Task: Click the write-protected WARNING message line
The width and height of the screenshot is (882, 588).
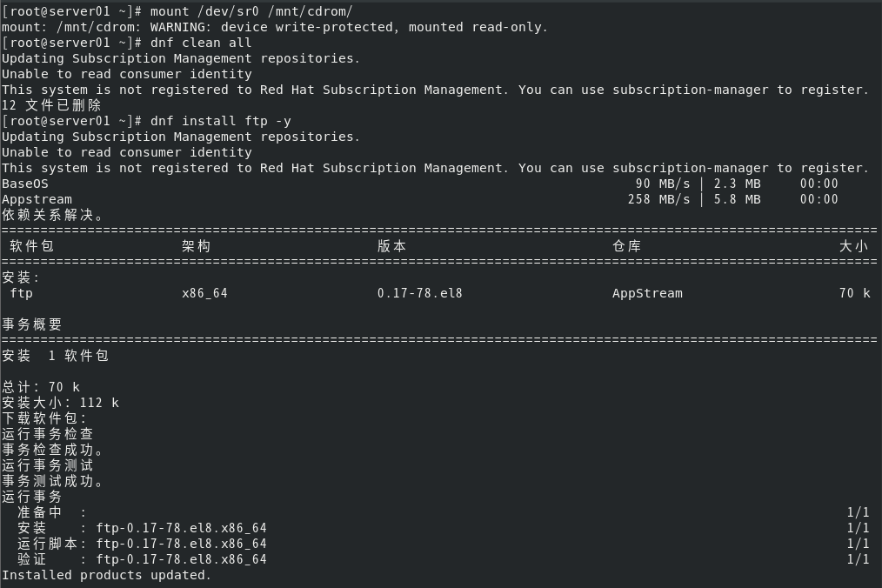Action: 275,27
